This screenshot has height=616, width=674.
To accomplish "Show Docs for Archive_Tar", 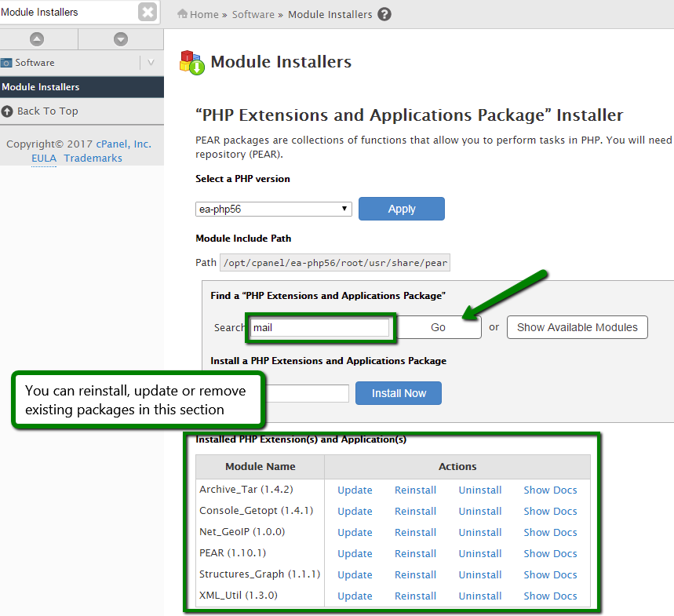I will pyautogui.click(x=550, y=490).
